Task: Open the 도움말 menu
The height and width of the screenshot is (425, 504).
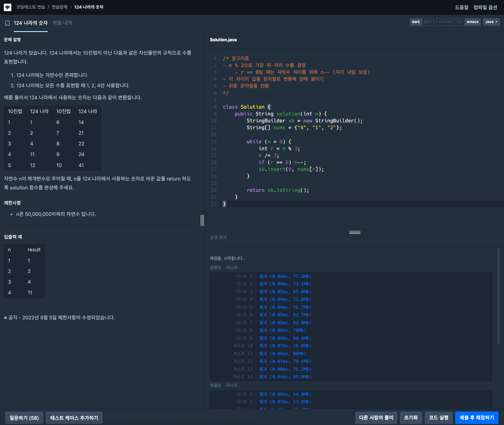Action: coord(462,7)
